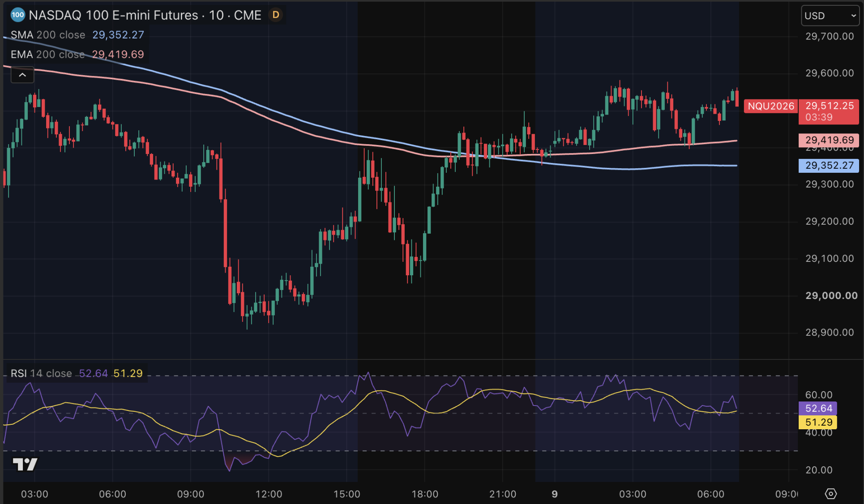Viewport: 864px width, 504px height.
Task: Click the 29,200.00 price axis label
Action: coord(830,222)
